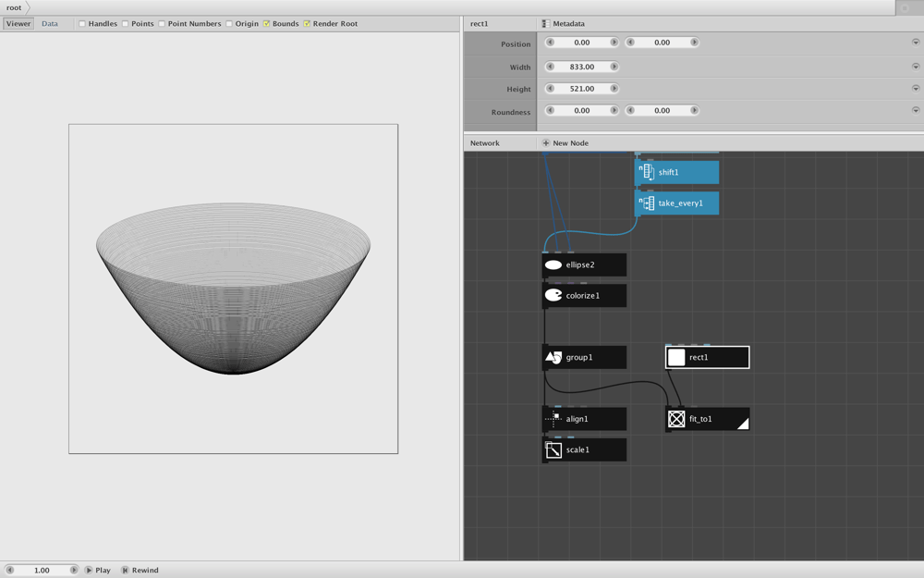Increase second Roundness value with right arrow
The image size is (924, 578).
click(x=694, y=110)
